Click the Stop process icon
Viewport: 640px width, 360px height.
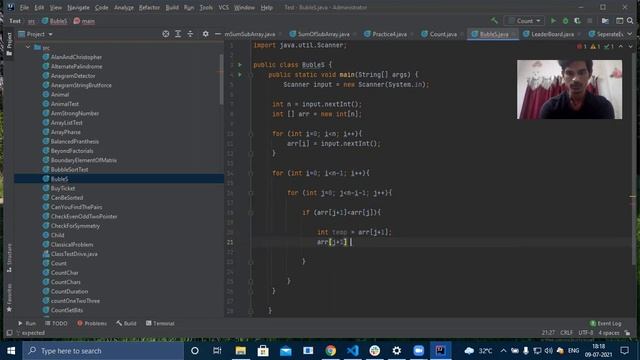[589, 20]
